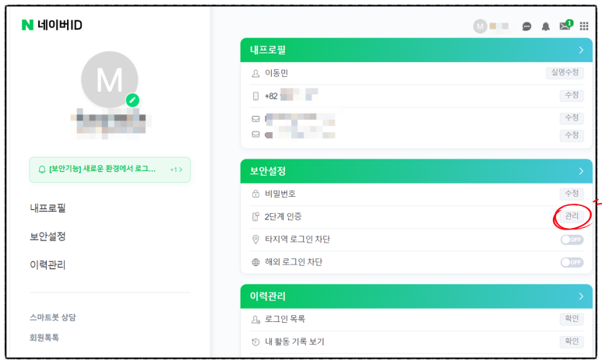Click 관리 button for 2단계 인증
The width and height of the screenshot is (602, 364).
point(572,216)
